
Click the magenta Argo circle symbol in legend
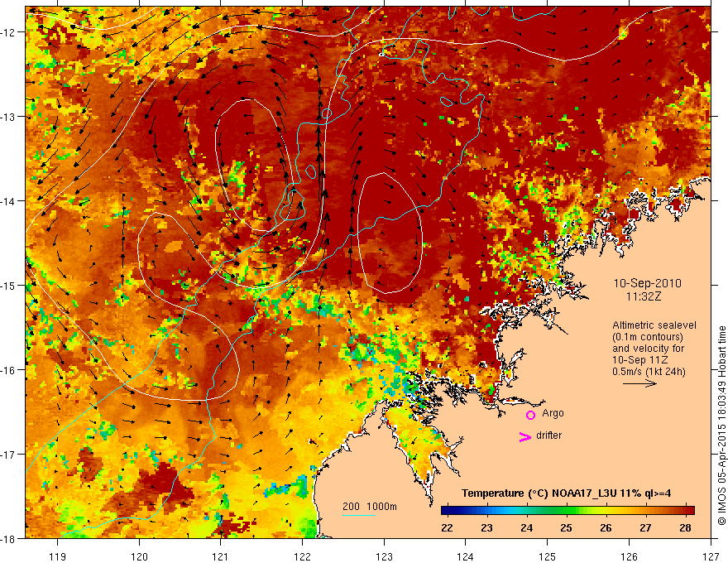(530, 415)
